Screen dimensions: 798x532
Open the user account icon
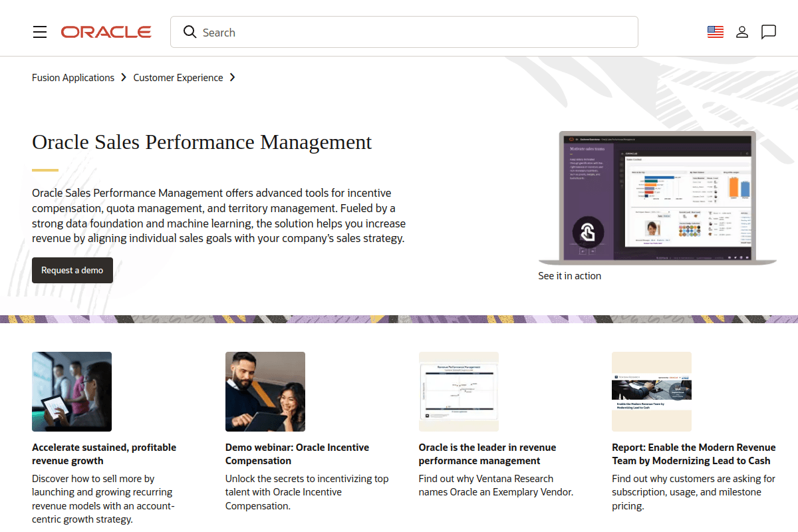click(x=742, y=32)
